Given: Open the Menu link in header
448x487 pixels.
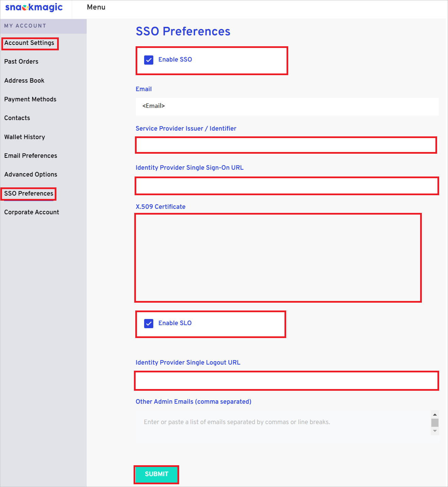Looking at the screenshot, I should [96, 7].
